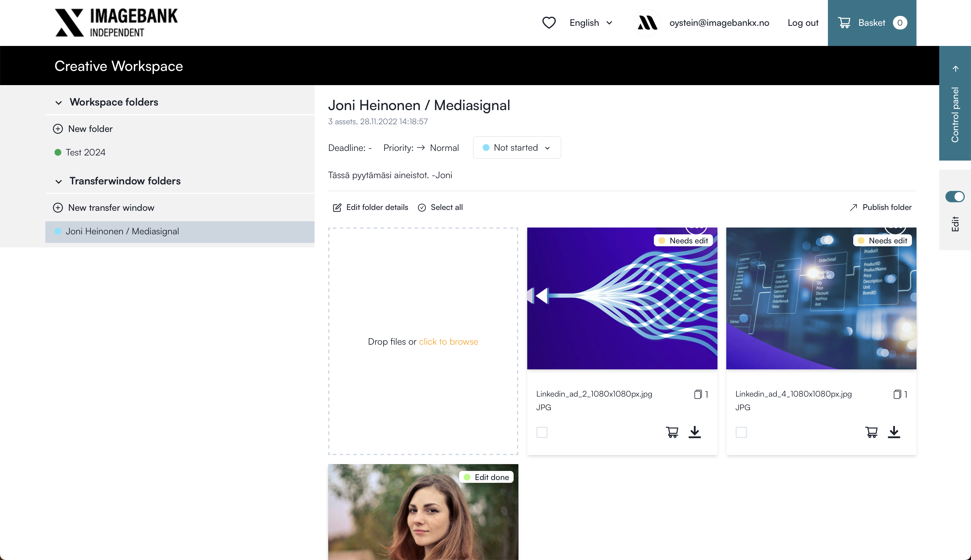Click the New folder plus icon
The height and width of the screenshot is (560, 971).
58,129
